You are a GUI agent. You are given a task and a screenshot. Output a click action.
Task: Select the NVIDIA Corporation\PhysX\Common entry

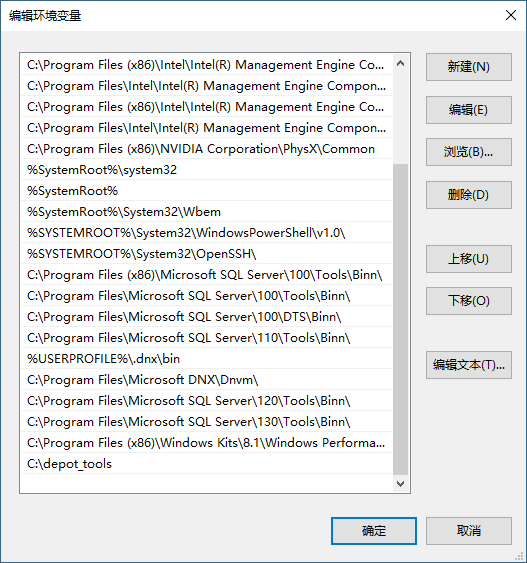click(x=206, y=149)
